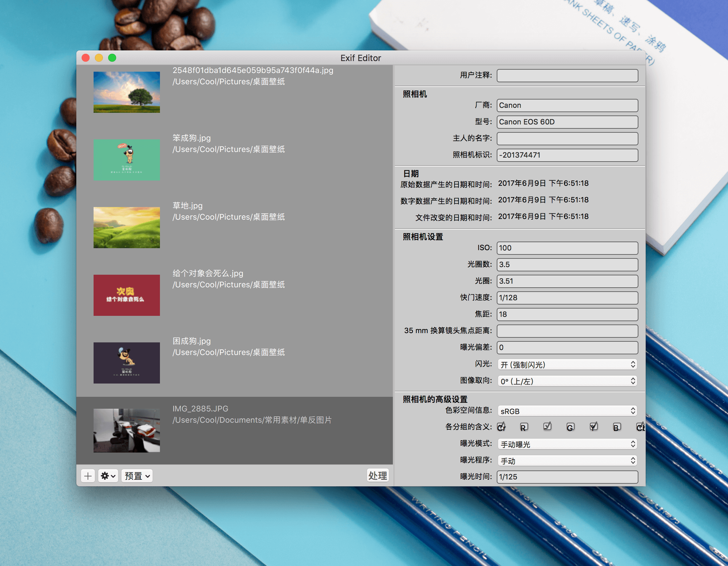Toggle the Cb component checkbox
Screen dimensions: 728x566
(640, 427)
